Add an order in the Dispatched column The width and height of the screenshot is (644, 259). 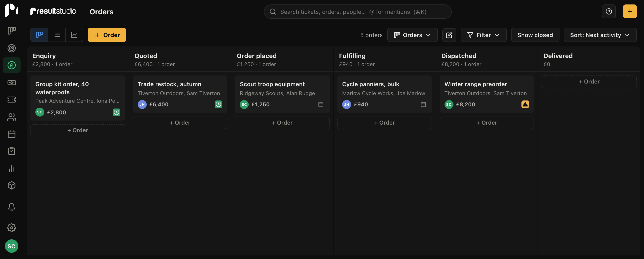point(487,123)
